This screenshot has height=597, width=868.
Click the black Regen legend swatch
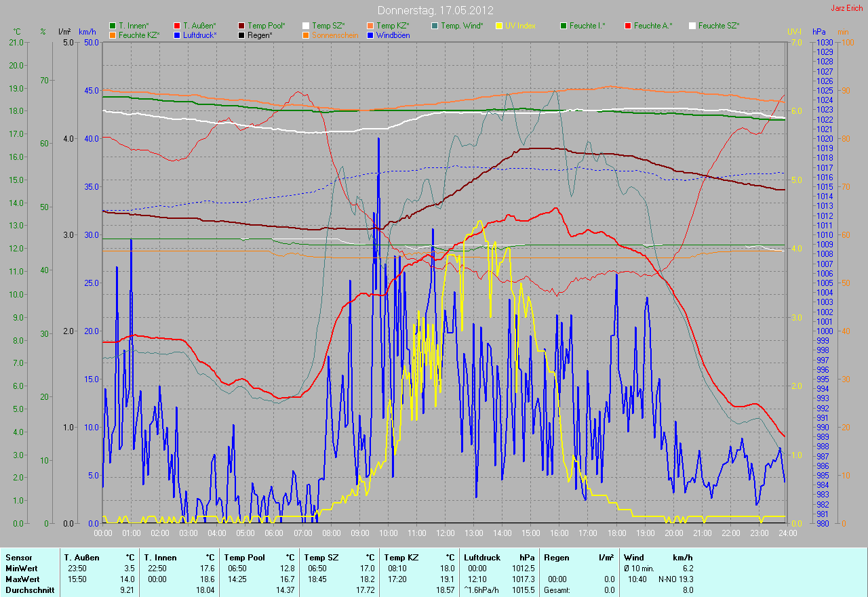pos(241,35)
